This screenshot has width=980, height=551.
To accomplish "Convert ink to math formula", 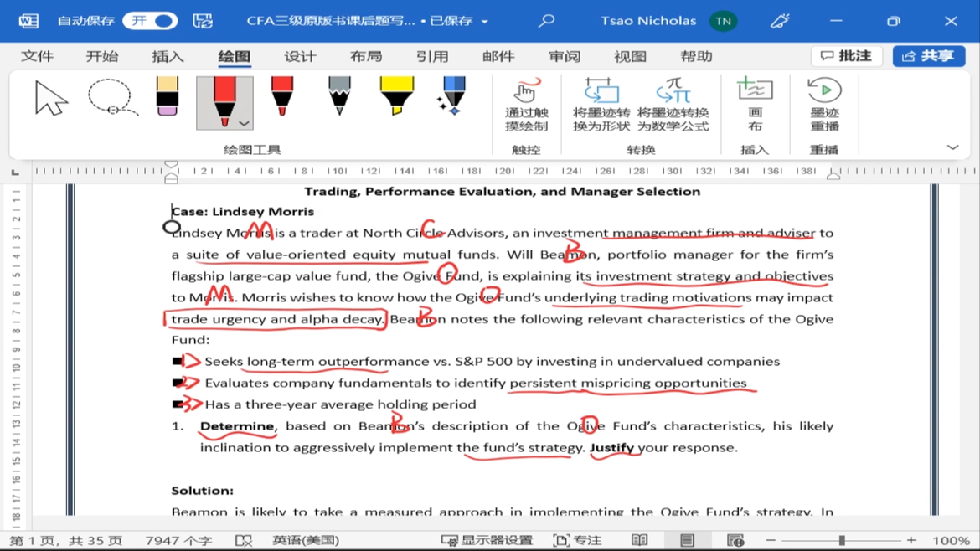I will (673, 105).
